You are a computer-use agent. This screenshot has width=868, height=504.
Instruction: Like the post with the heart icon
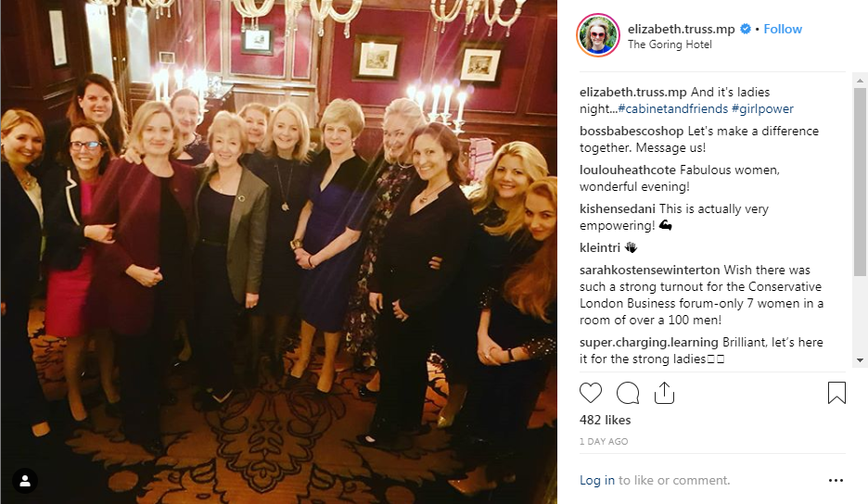point(591,393)
